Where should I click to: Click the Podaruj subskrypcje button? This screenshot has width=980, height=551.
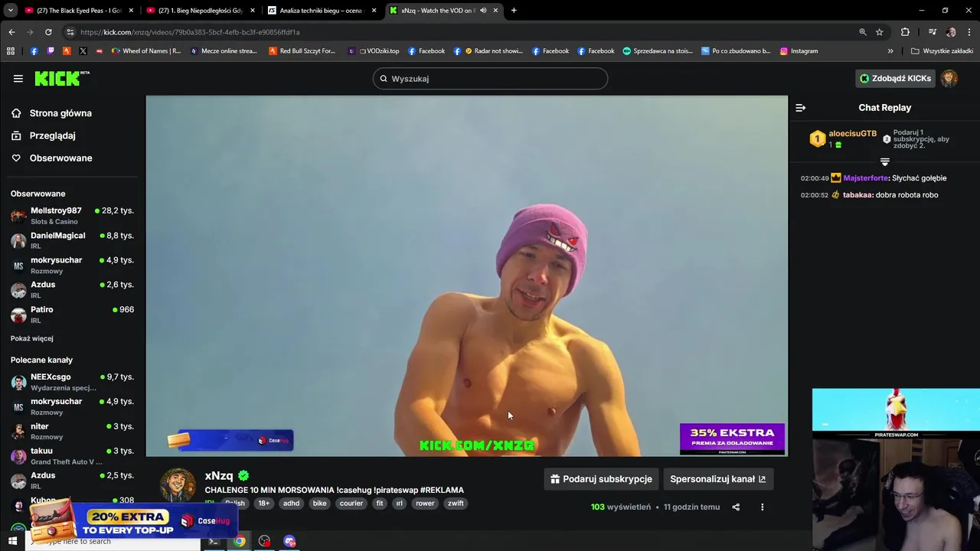601,479
